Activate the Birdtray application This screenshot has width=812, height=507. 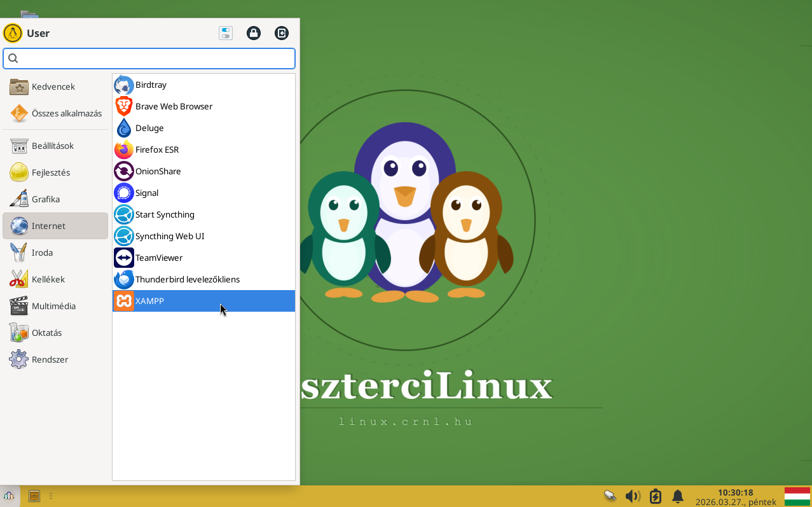151,85
